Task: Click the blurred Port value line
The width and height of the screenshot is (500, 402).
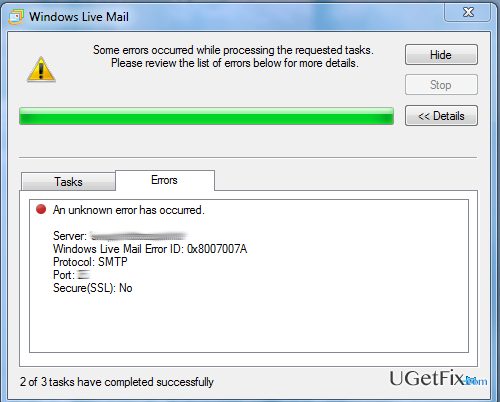Action: 71,275
